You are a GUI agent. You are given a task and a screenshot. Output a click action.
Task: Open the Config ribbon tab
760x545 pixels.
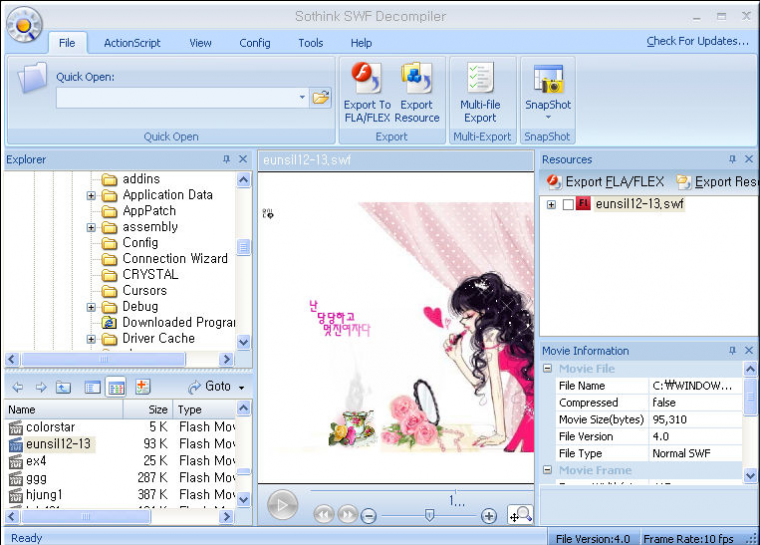click(255, 43)
